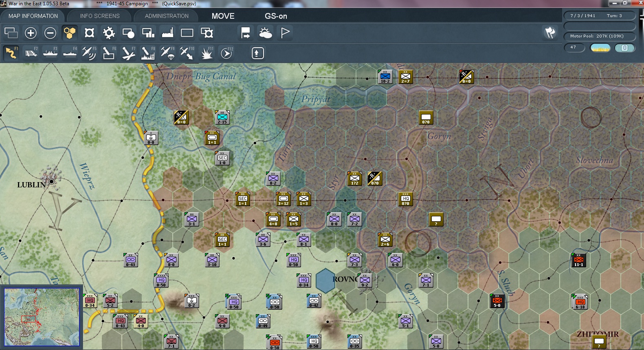Toggle the plain rectangle overlay icon
Viewport: 644px width, 350px height.
pyautogui.click(x=187, y=33)
